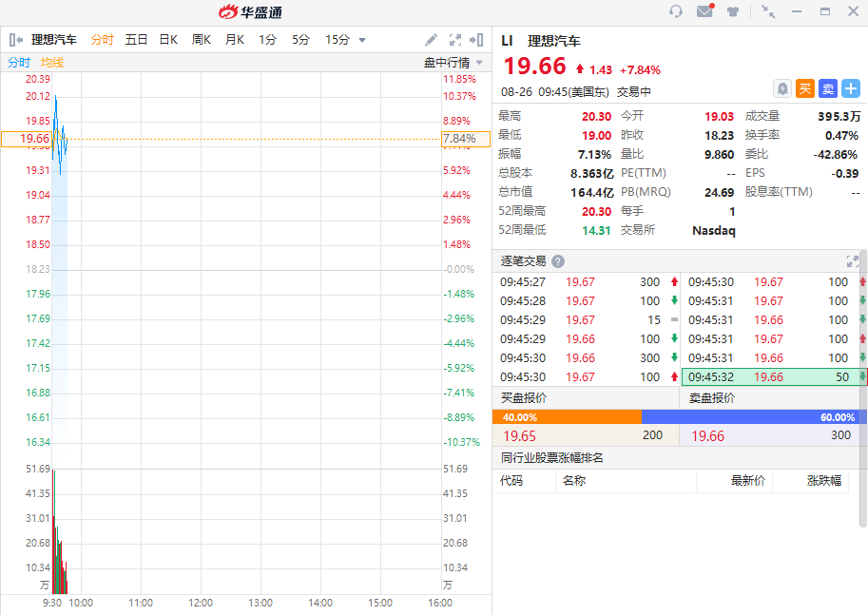Switch to the 日K chart tab
Viewport: 868px width, 615px height.
click(168, 40)
